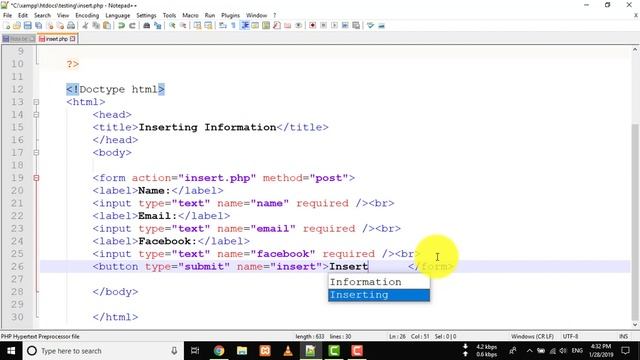640x360 pixels.
Task: Show hidden icons in the system tray
Action: 529,351
